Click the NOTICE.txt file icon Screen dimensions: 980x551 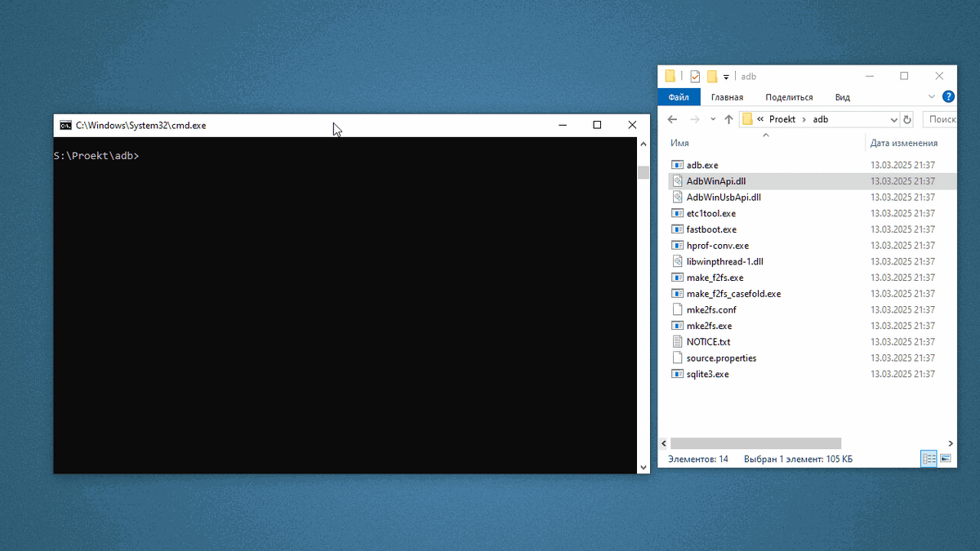coord(677,341)
